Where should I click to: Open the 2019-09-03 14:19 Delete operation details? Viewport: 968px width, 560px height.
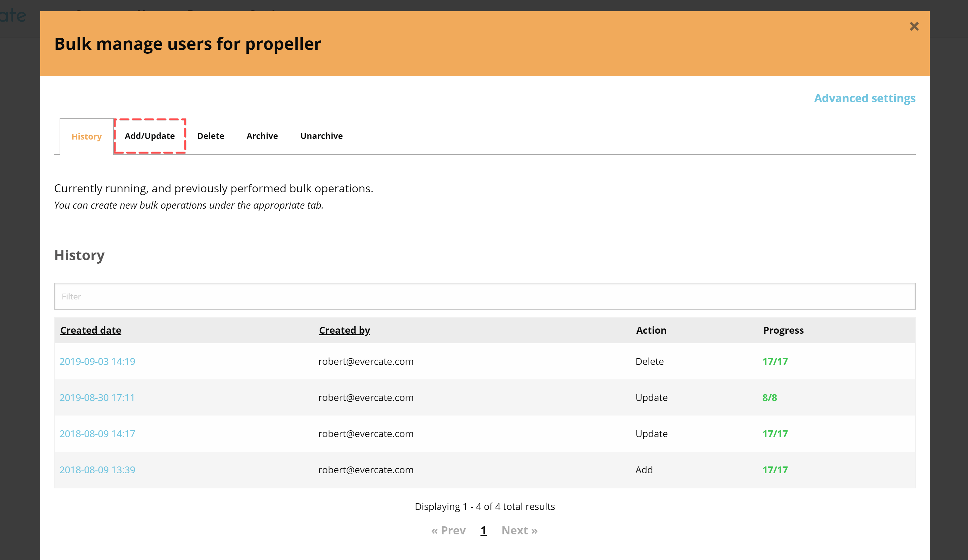97,361
